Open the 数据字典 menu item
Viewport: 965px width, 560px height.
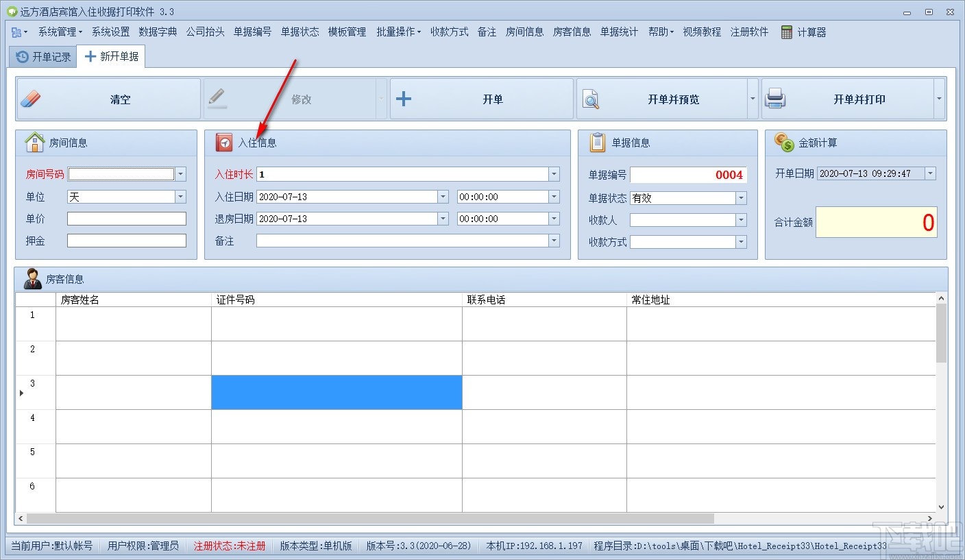point(158,32)
